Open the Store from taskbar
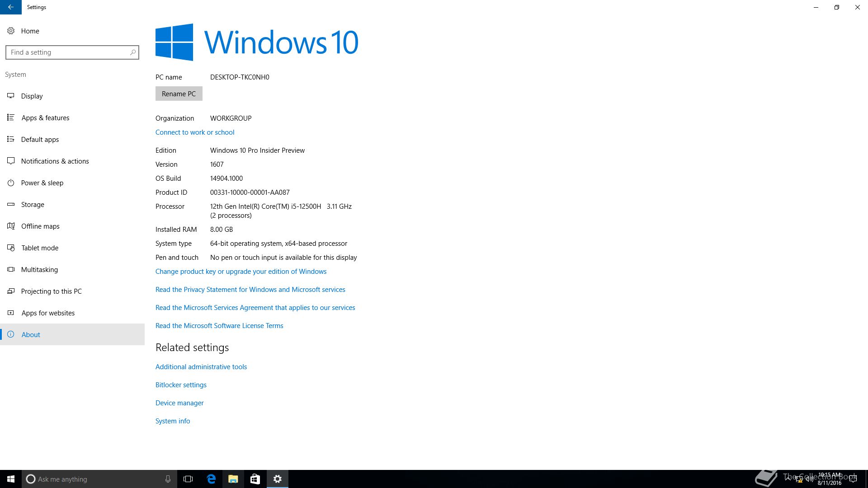Viewport: 868px width, 488px height. pyautogui.click(x=255, y=479)
